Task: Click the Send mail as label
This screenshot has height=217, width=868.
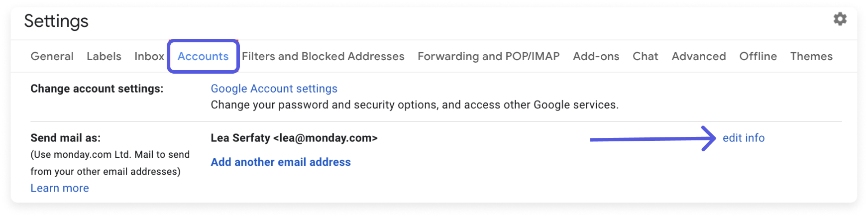Action: (x=65, y=138)
